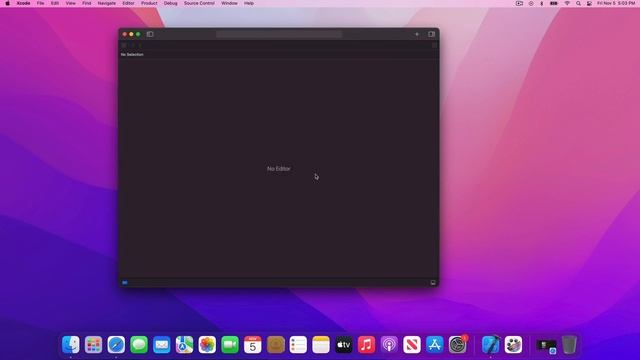The height and width of the screenshot is (360, 640).
Task: Open the View menu
Action: pos(71,3)
